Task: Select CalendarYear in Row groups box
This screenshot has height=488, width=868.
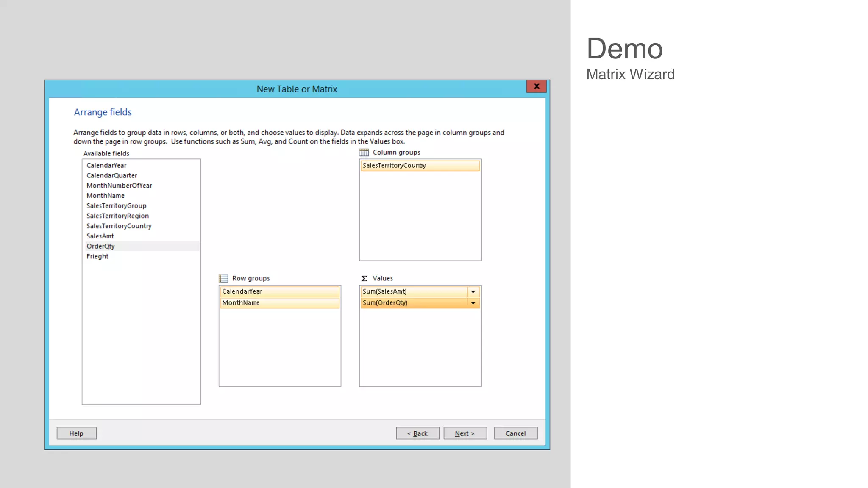Action: point(280,291)
